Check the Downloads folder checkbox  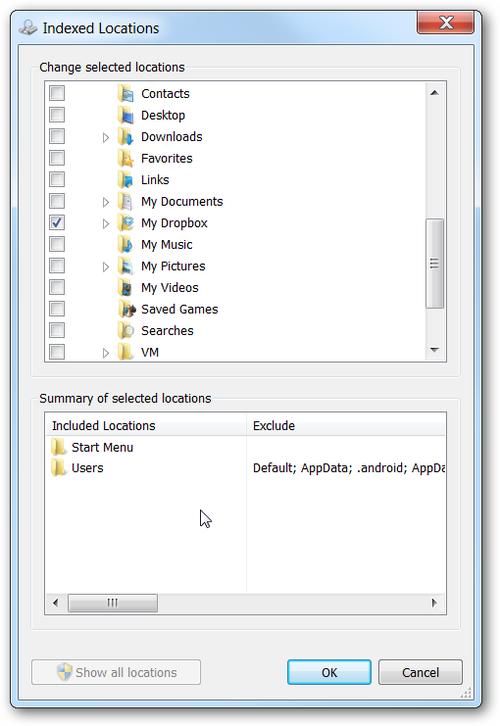[x=57, y=137]
